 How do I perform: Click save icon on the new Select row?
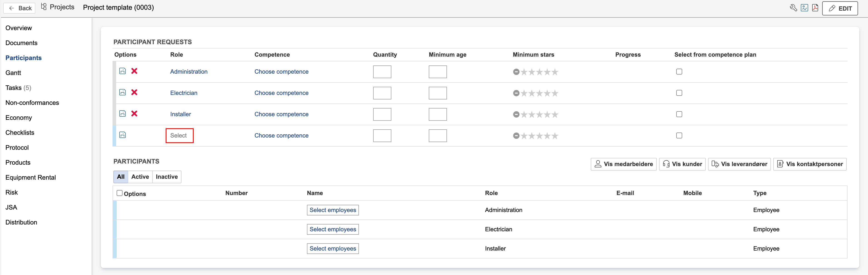(123, 135)
